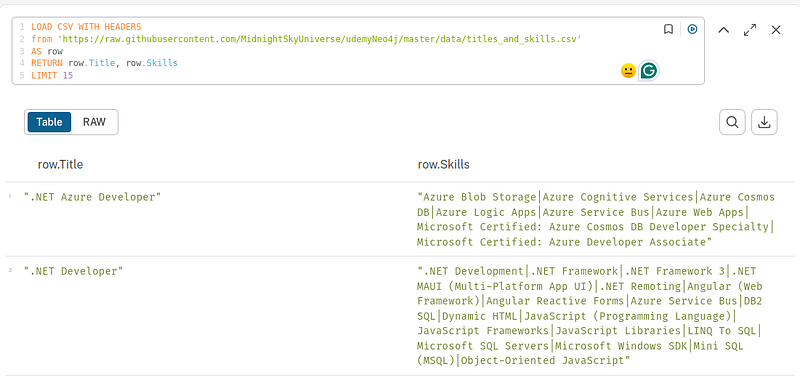This screenshot has height=380, width=800.
Task: Select the ".NET Developer" title cell
Action: pyautogui.click(x=73, y=271)
